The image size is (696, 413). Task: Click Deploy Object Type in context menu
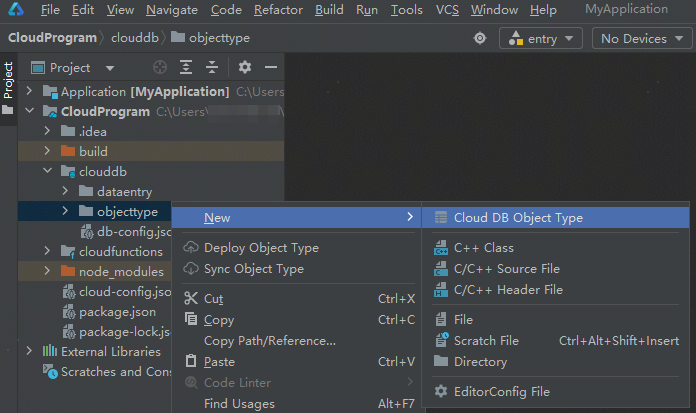pos(261,248)
